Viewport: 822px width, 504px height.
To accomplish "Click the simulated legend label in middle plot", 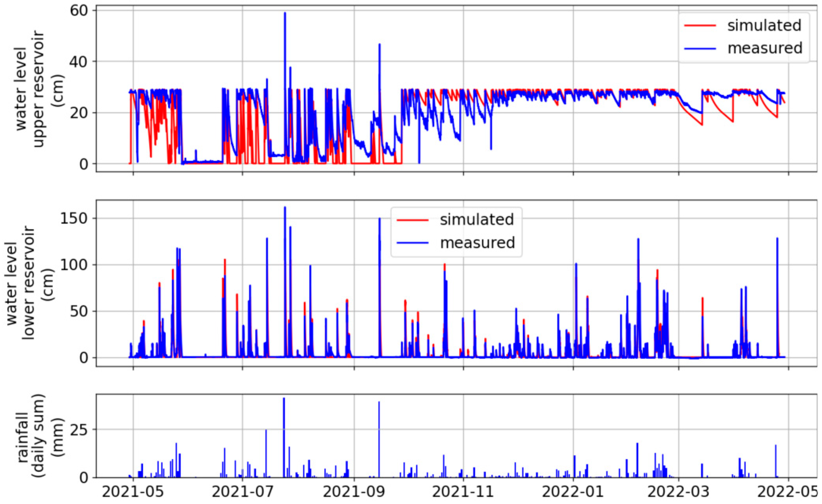I will [476, 219].
